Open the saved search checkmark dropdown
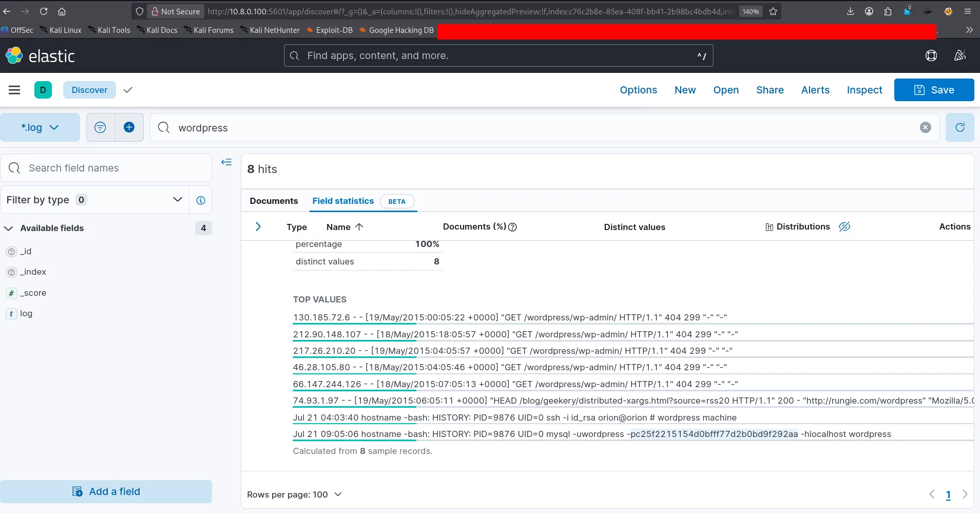Viewport: 980px width, 513px height. tap(128, 90)
